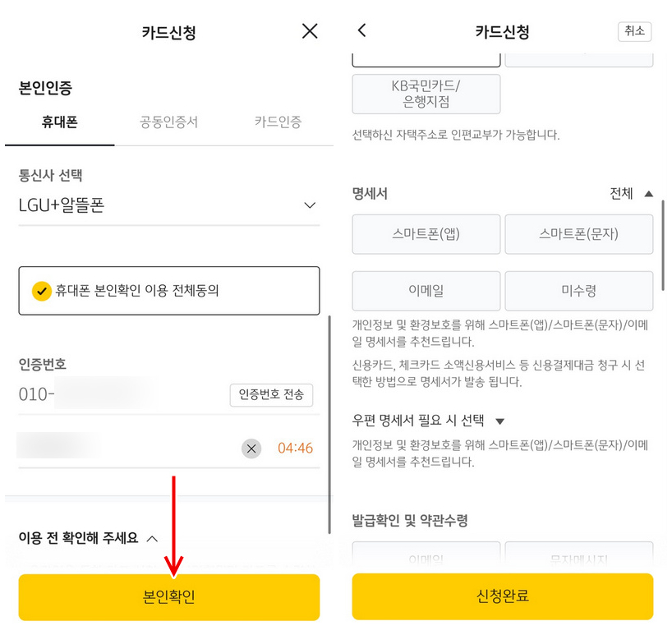The image size is (672, 635).
Task: Switch to the 공동인증서 verification tab
Action: click(168, 118)
